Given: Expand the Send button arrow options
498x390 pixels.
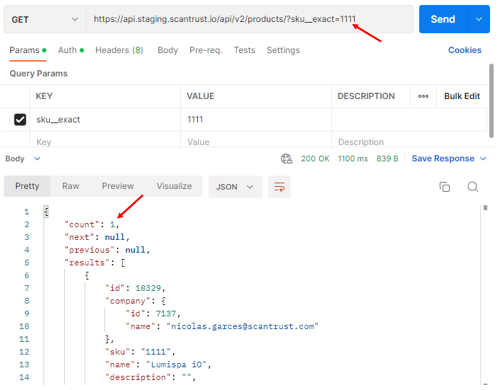Looking at the screenshot, I should [479, 19].
